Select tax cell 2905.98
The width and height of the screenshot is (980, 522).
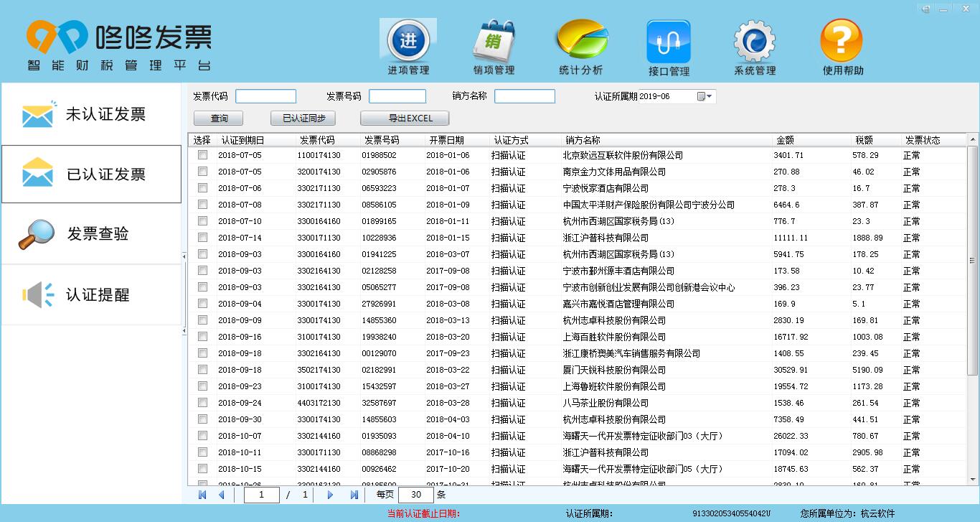tap(867, 452)
